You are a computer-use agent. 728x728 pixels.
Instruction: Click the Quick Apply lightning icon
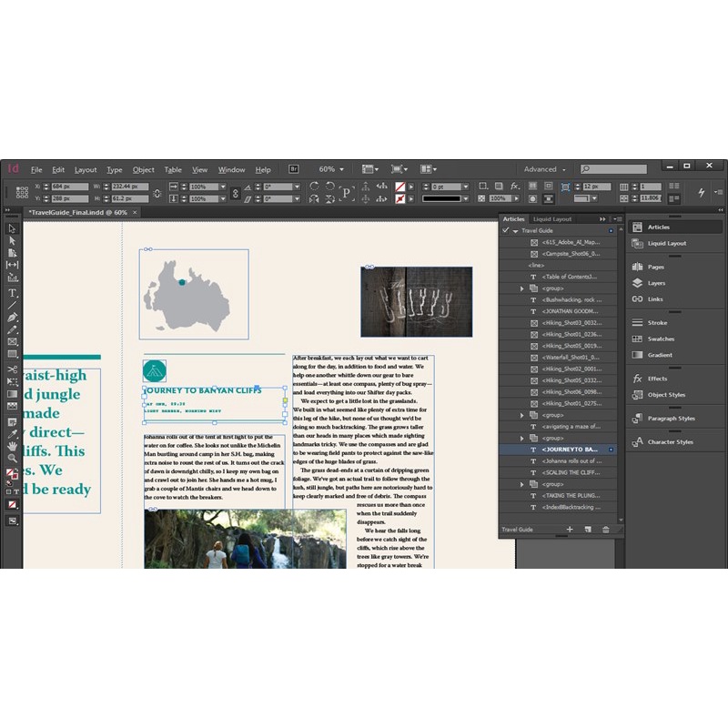(702, 192)
